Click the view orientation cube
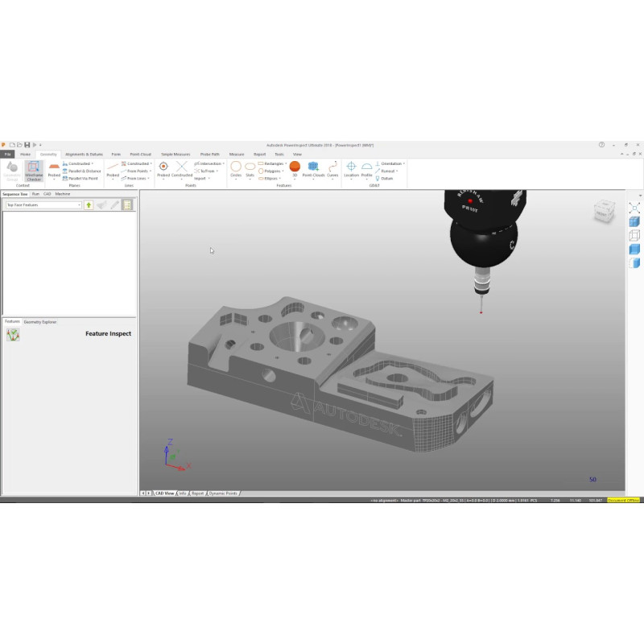Viewport: 644px width, 644px height. (x=605, y=212)
